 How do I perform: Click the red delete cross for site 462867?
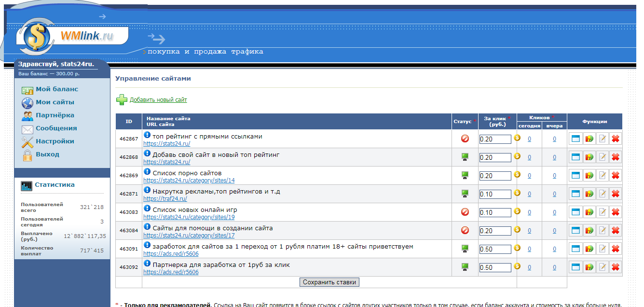(x=615, y=139)
